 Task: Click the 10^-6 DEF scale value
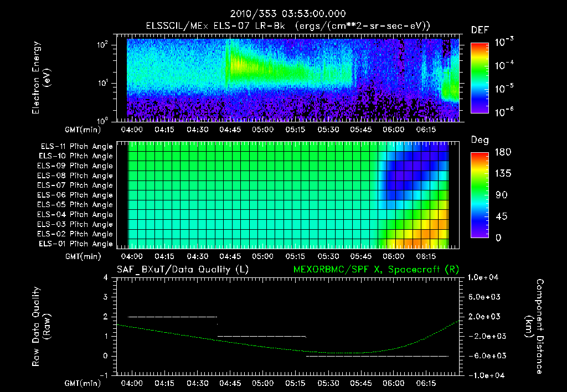click(504, 112)
